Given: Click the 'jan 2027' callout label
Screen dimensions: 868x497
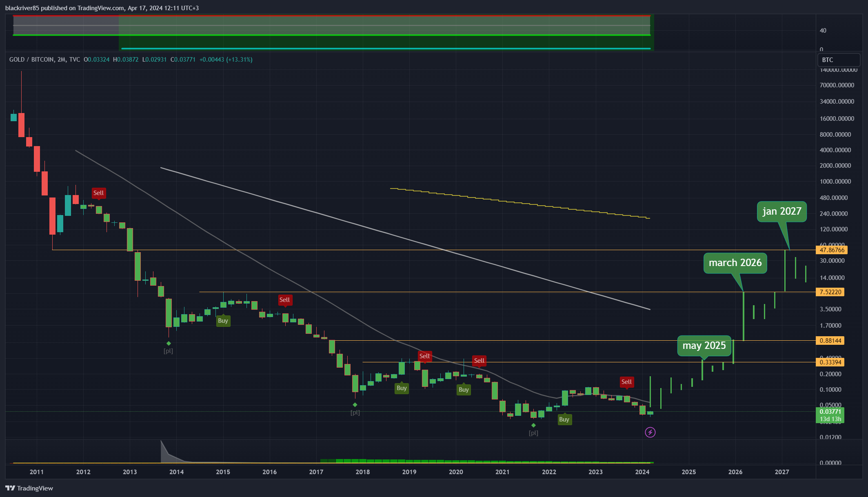Looking at the screenshot, I should click(782, 211).
